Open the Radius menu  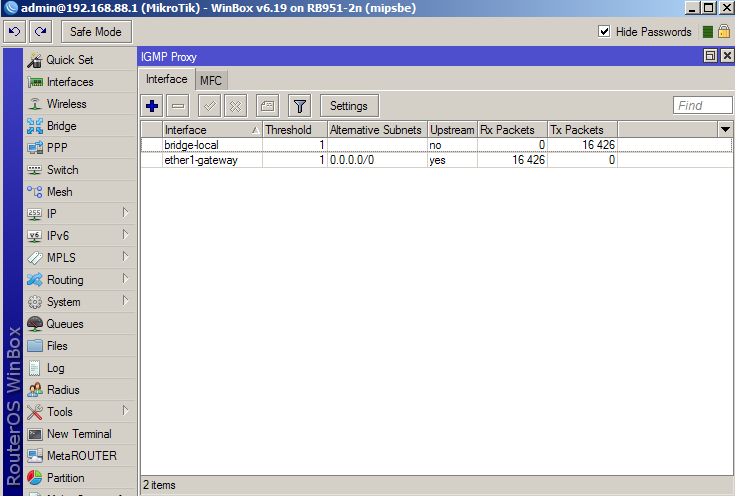[x=80, y=390]
